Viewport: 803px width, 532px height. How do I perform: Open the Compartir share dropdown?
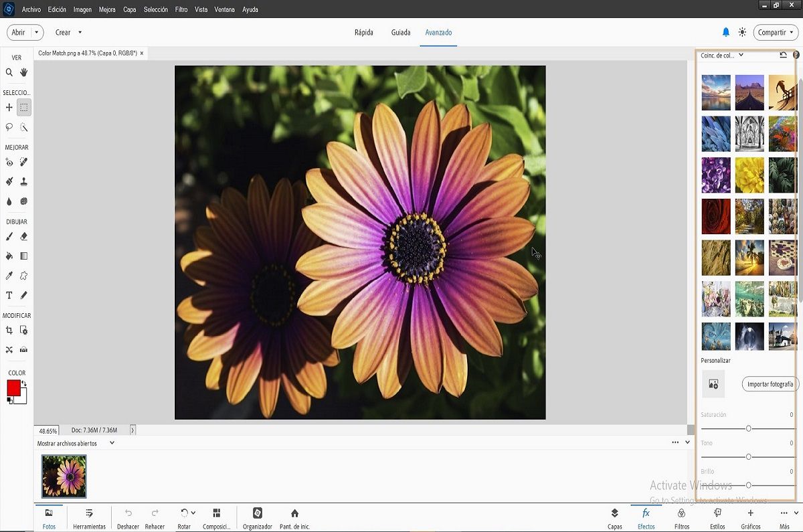776,32
